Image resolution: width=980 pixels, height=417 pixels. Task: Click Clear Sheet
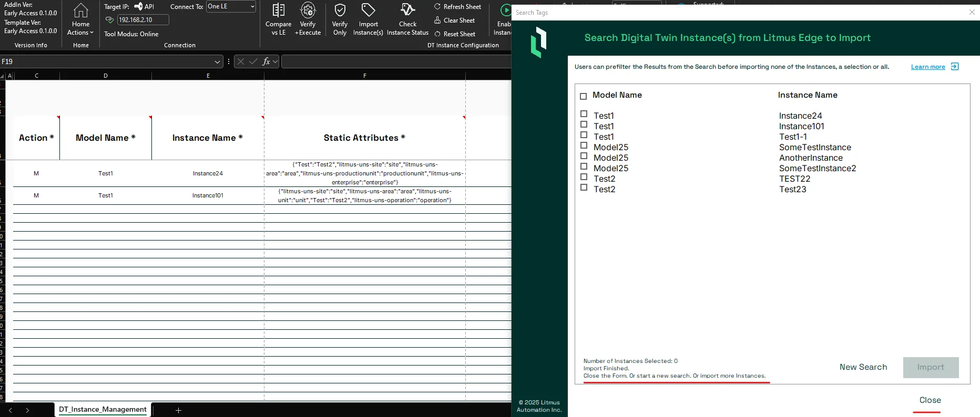click(454, 20)
